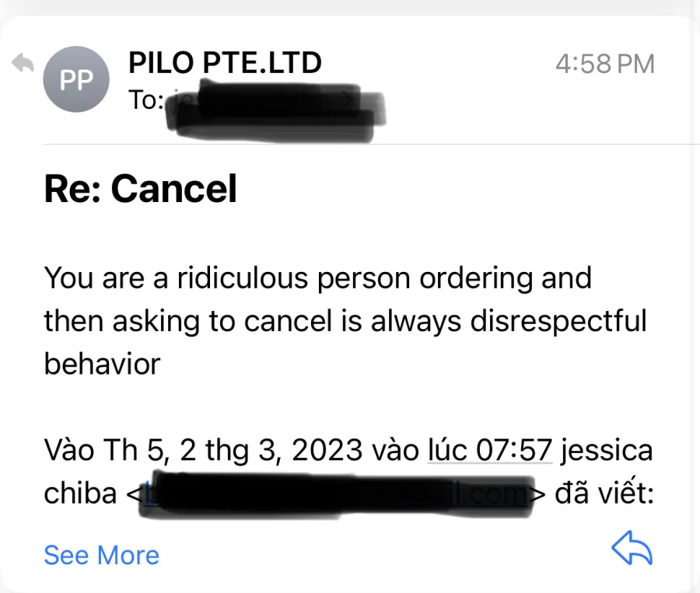Tap the Re: Cancel subject line

coord(140,189)
